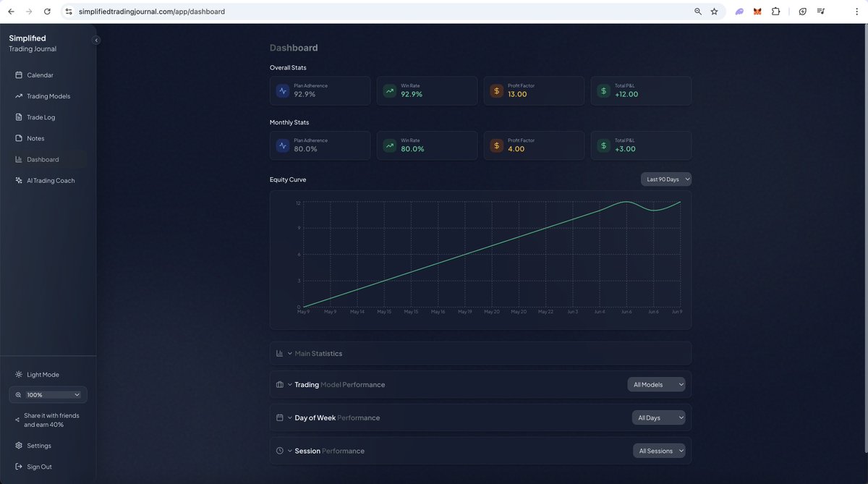Image resolution: width=868 pixels, height=484 pixels.
Task: Click Overall Plan Adherence 92.9% pulse icon
Action: (283, 91)
